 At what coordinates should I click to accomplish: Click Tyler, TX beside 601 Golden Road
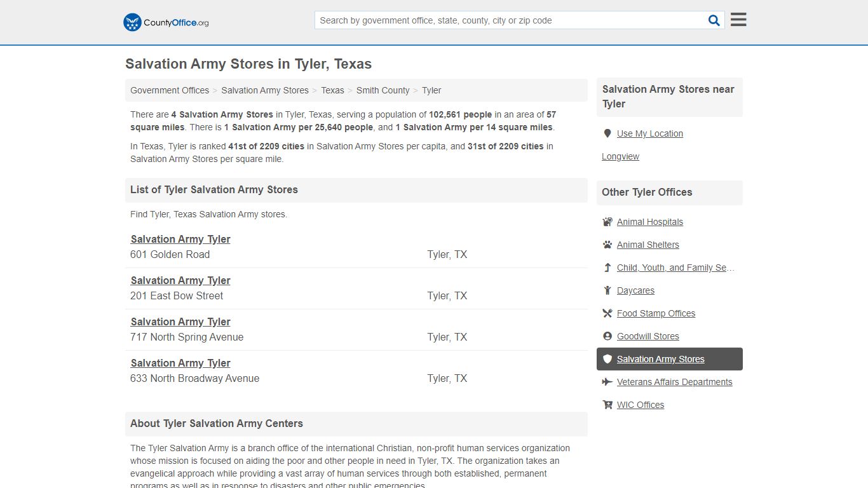[x=447, y=254]
